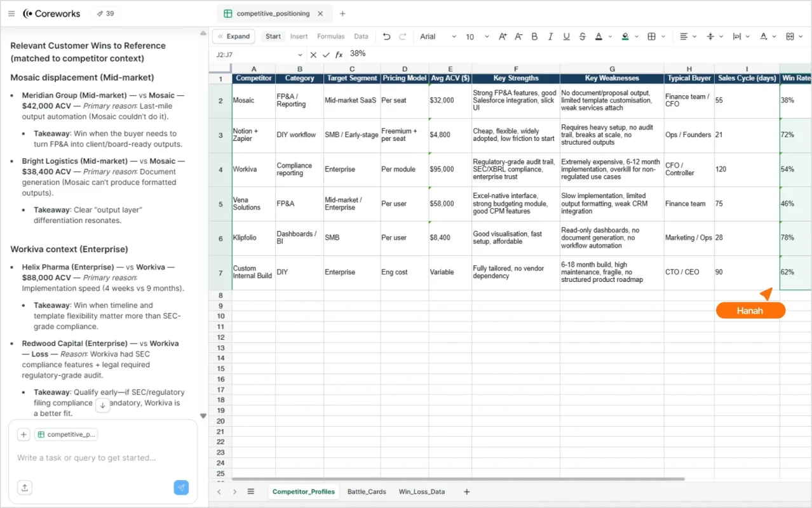Open the hamburger menu beside Coreworks logo
The image size is (812, 508).
coord(11,13)
